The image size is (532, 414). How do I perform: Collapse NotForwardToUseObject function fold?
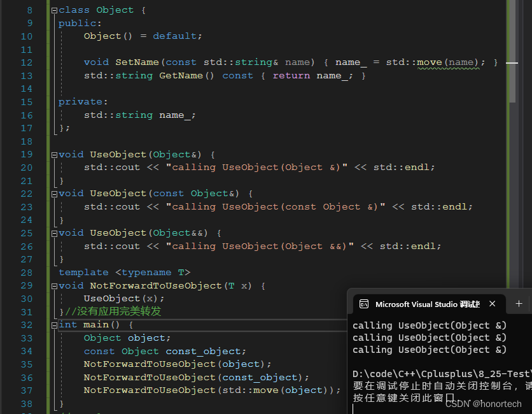coord(54,286)
